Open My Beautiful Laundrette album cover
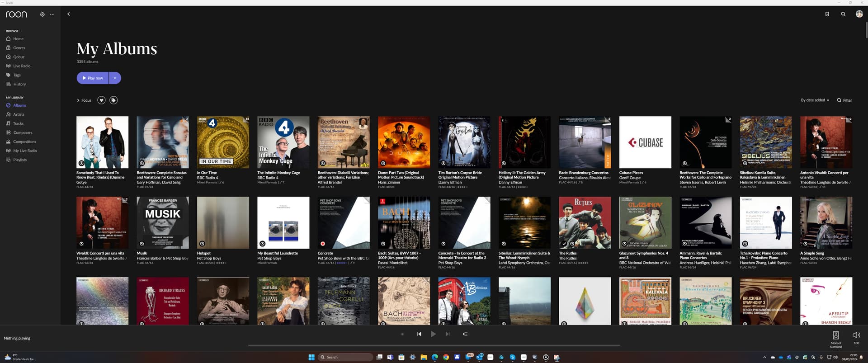The width and height of the screenshot is (868, 363). point(283,223)
